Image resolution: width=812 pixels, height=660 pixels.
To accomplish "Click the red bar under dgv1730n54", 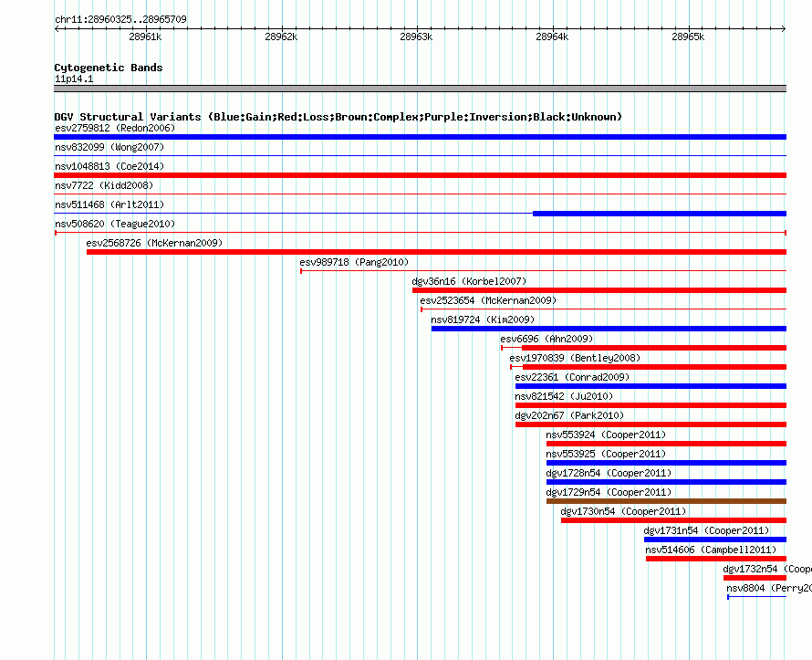I will tap(673, 520).
